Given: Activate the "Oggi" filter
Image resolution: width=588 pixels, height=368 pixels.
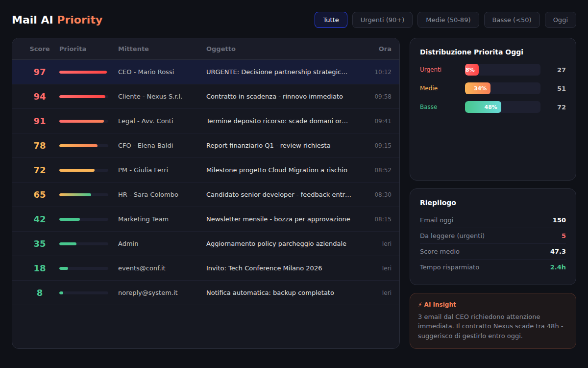Looking at the screenshot, I should 560,20.
